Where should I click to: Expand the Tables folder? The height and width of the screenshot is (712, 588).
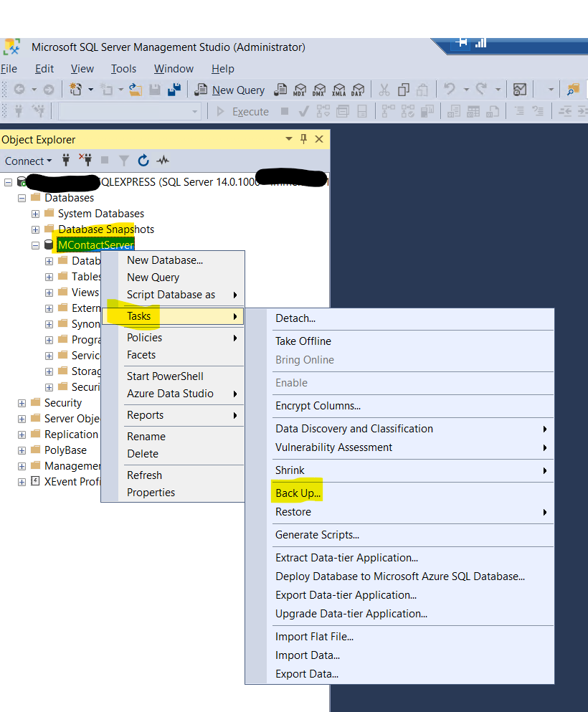49,277
